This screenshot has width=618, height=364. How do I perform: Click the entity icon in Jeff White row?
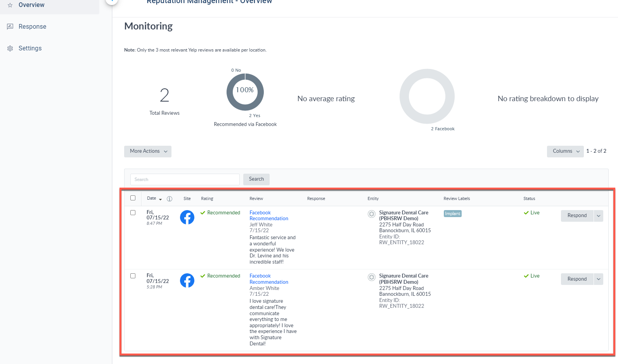[x=372, y=214]
